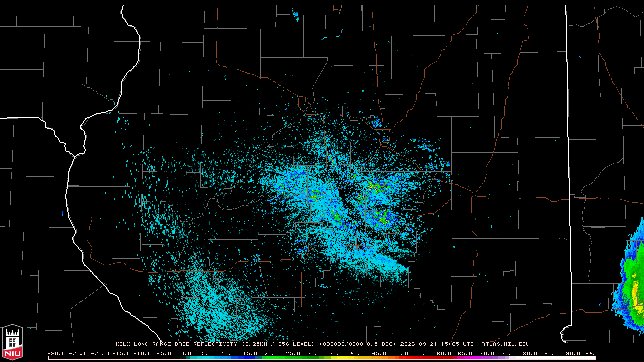644x362 pixels.
Task: Select the 55.0 red color scale segment
Action: (x=422, y=358)
